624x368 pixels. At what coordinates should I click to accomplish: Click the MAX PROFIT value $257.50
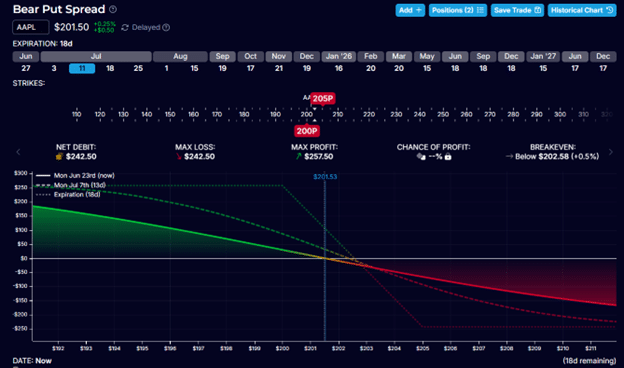click(319, 157)
